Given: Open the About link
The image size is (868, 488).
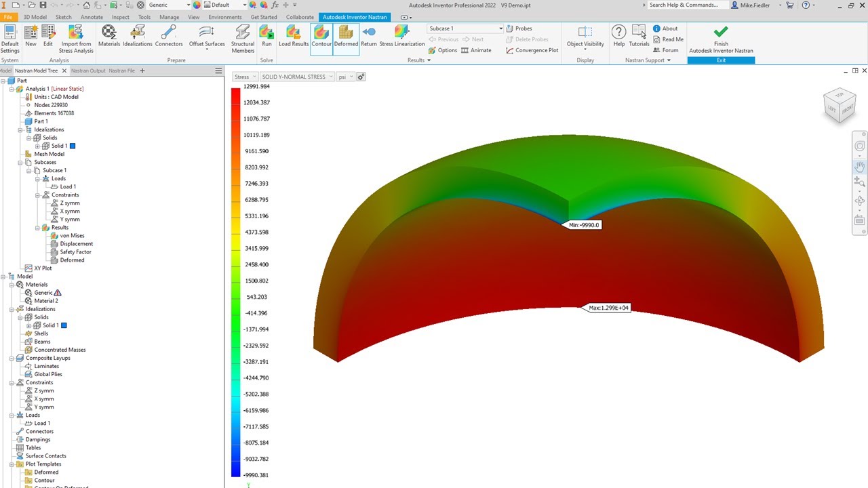Looking at the screenshot, I should 665,28.
